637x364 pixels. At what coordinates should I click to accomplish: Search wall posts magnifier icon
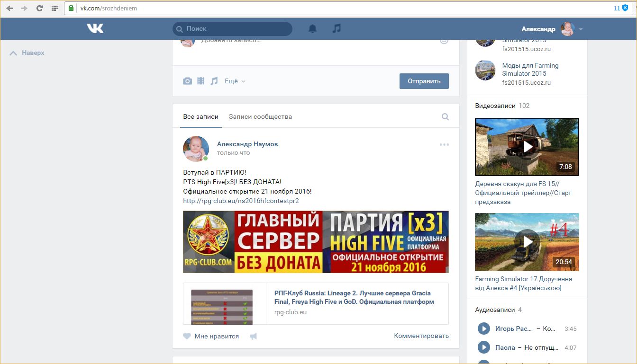(x=445, y=116)
